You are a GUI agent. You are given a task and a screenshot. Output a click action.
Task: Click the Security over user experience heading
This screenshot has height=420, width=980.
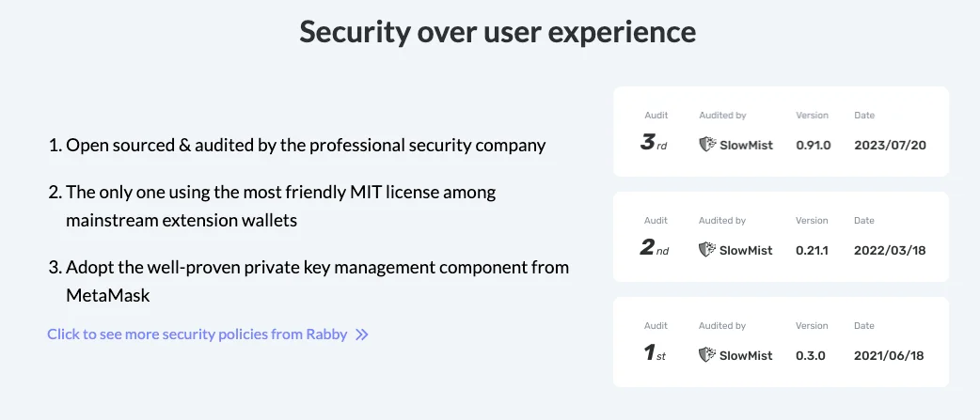point(498,32)
